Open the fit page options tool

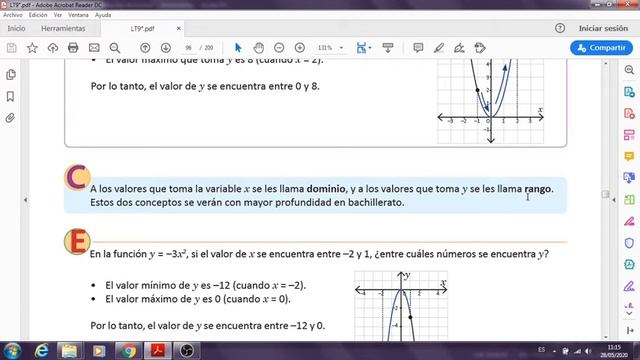coord(363,48)
